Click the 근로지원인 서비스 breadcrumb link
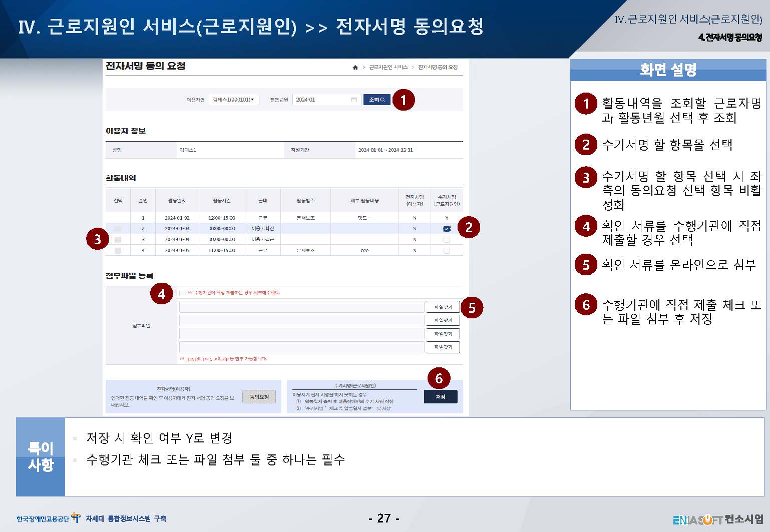The height and width of the screenshot is (532, 770). 388,68
